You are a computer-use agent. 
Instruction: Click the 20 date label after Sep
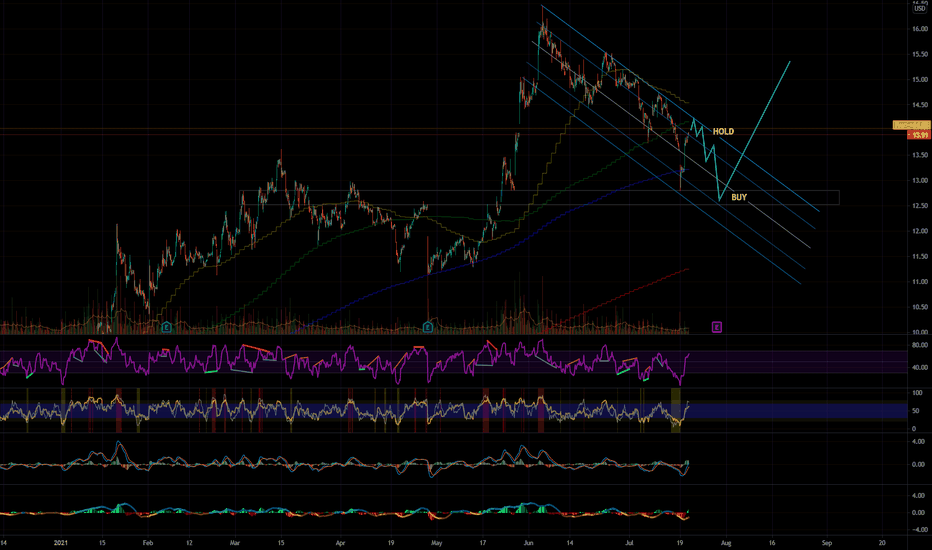coord(881,542)
